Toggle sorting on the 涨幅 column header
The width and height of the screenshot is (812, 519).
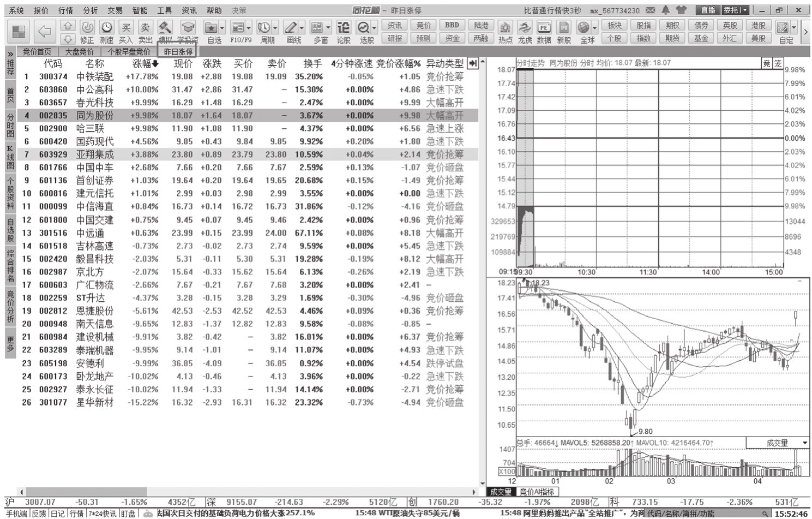click(146, 63)
